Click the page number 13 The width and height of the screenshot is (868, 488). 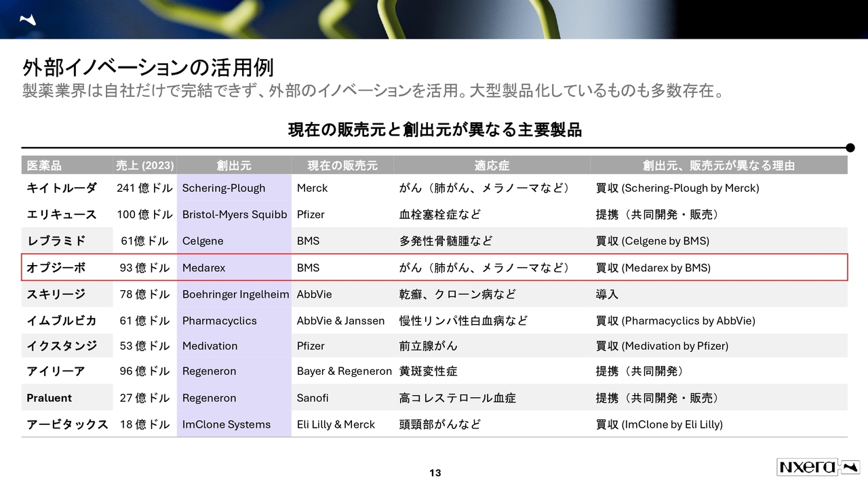coord(435,472)
